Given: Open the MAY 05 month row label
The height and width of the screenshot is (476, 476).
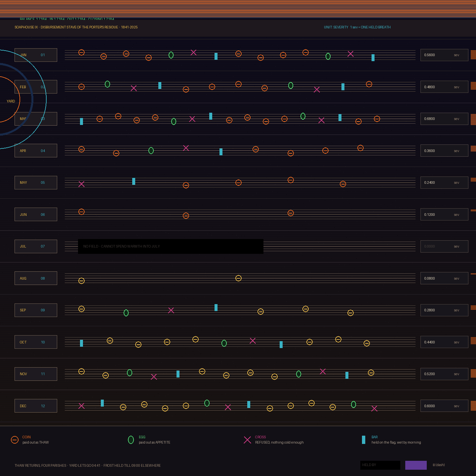Looking at the screenshot, I should pyautogui.click(x=36, y=183).
